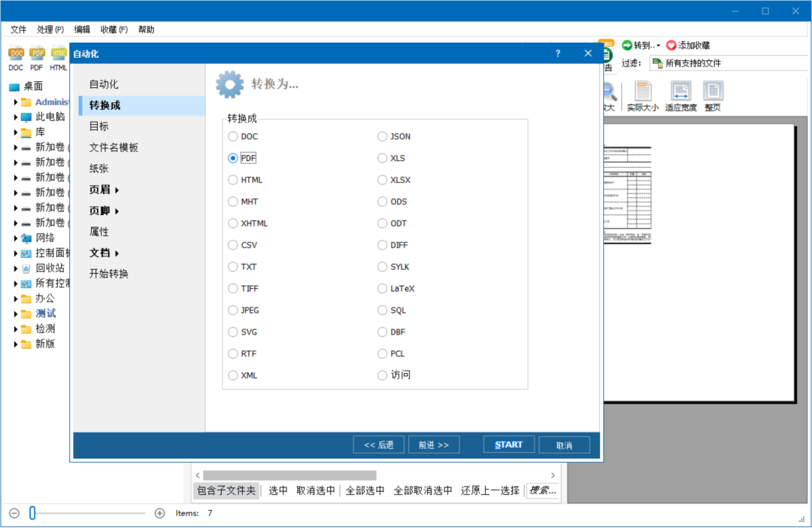Open the 文件 menu
This screenshot has width=812, height=528.
(x=18, y=29)
